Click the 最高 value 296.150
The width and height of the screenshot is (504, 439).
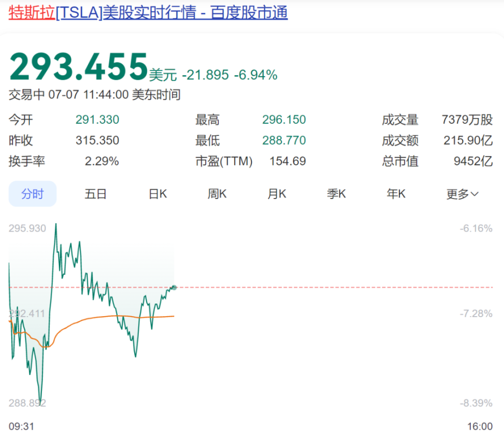pyautogui.click(x=284, y=120)
